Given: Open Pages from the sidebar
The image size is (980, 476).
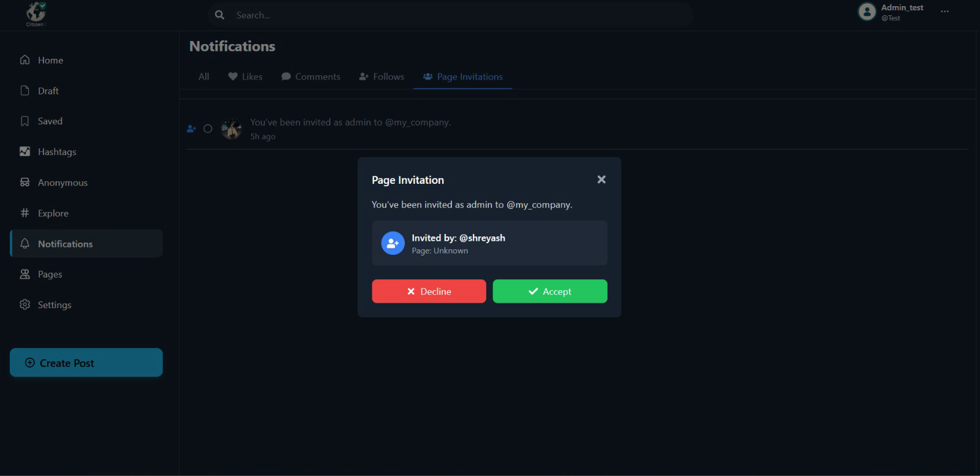Looking at the screenshot, I should coord(50,274).
